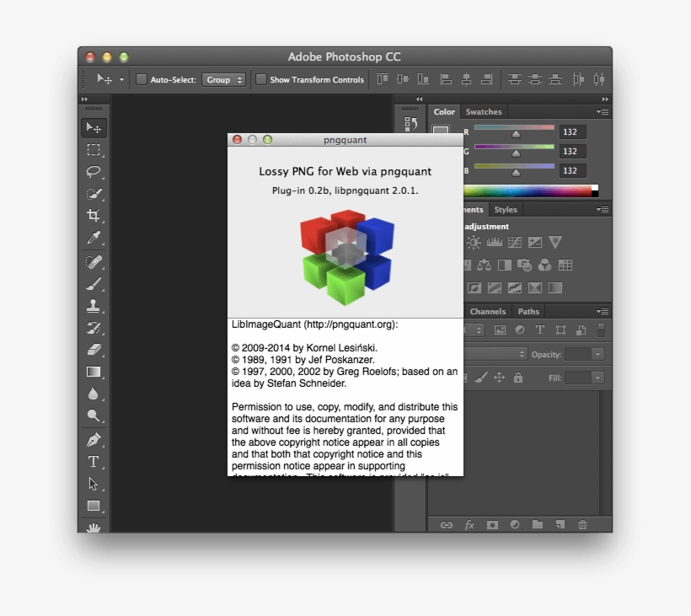Viewport: 691px width, 616px height.
Task: Click the delete layer trash icon
Action: pos(582,525)
